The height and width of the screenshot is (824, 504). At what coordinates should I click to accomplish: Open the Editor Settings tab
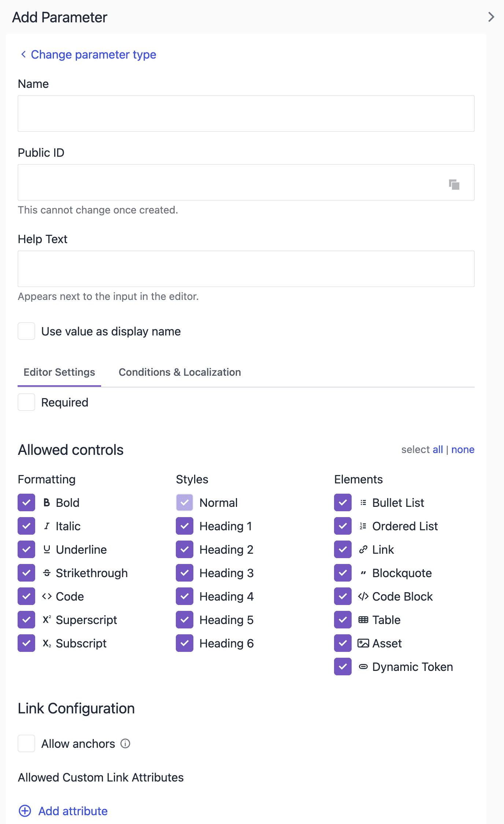pyautogui.click(x=59, y=372)
